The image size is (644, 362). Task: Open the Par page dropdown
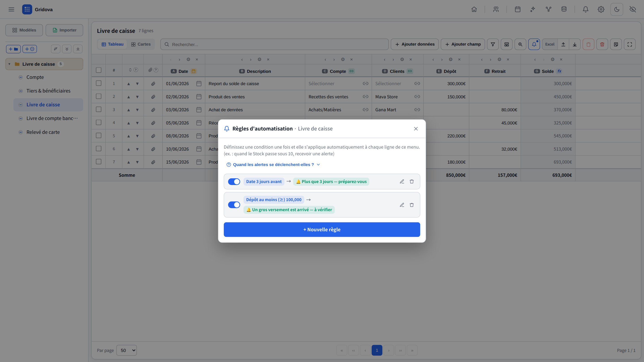(x=127, y=350)
